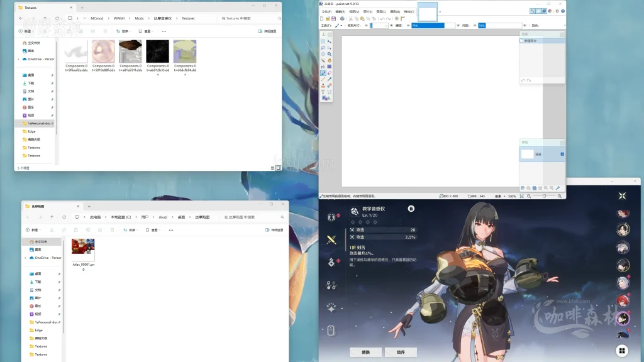The width and height of the screenshot is (644, 362).
Task: Click the Print icon in paint.net toolbar
Action: [341, 18]
